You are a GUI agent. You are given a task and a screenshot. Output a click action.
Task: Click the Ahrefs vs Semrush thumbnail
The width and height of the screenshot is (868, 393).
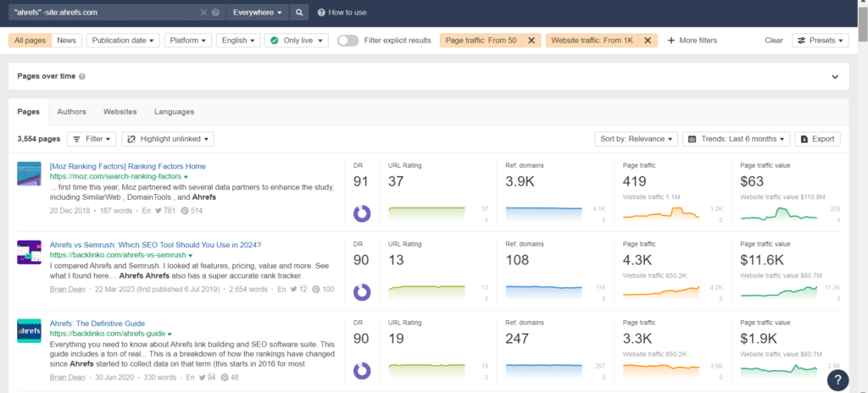(x=30, y=252)
